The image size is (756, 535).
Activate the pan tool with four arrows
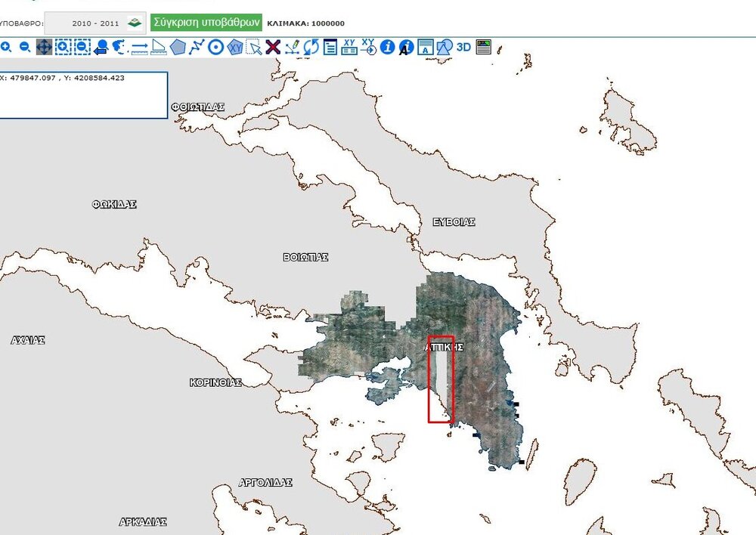(45, 47)
